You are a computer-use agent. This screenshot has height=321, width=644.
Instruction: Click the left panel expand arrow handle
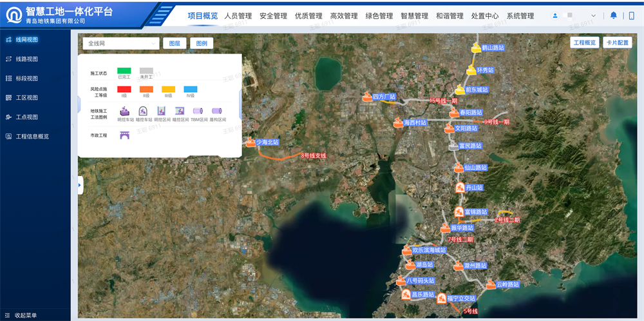click(80, 185)
